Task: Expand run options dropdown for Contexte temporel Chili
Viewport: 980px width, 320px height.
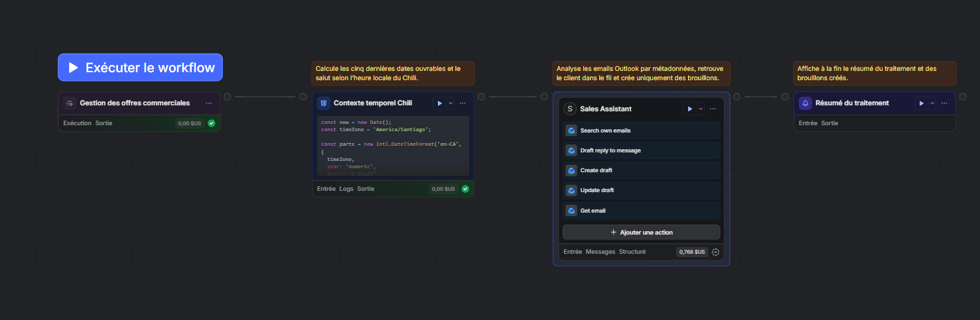Action: (450, 103)
